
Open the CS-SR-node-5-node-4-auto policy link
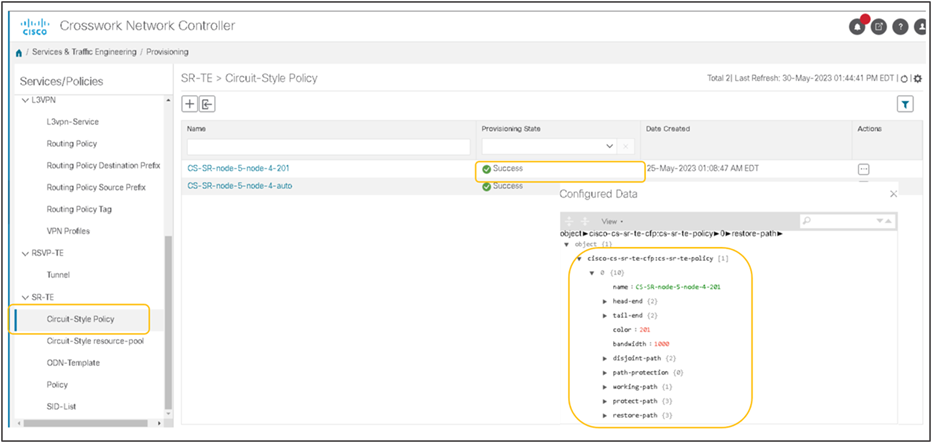(240, 186)
